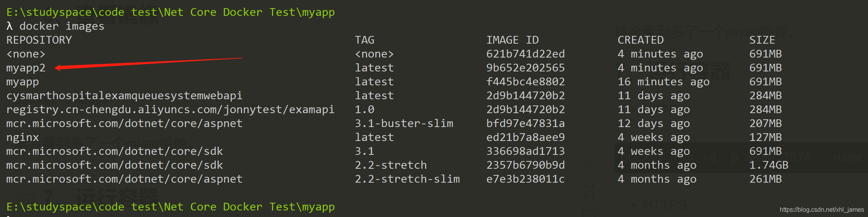Select the nginx repository entry

pos(22,137)
